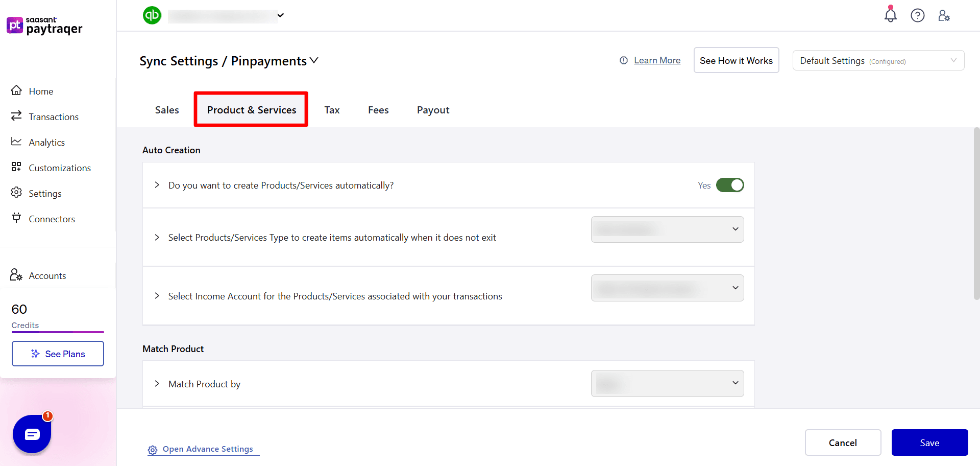Open the Home section from sidebar
The width and height of the screenshot is (980, 466).
pos(41,91)
